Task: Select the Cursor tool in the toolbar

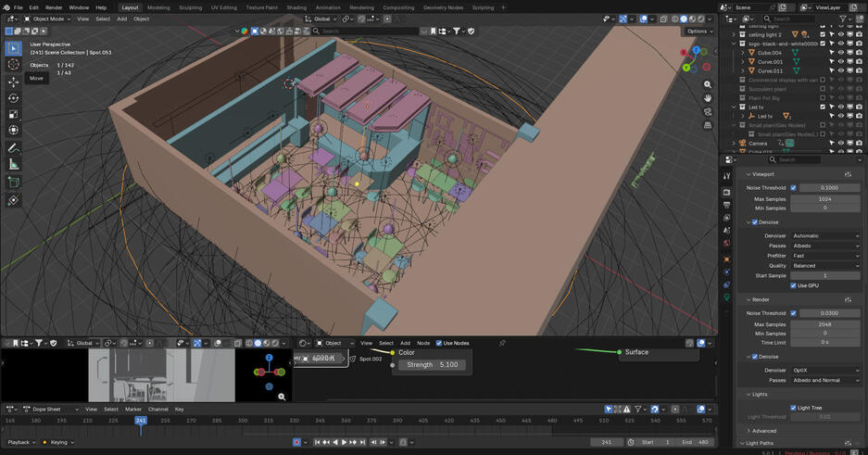Action: tap(13, 64)
